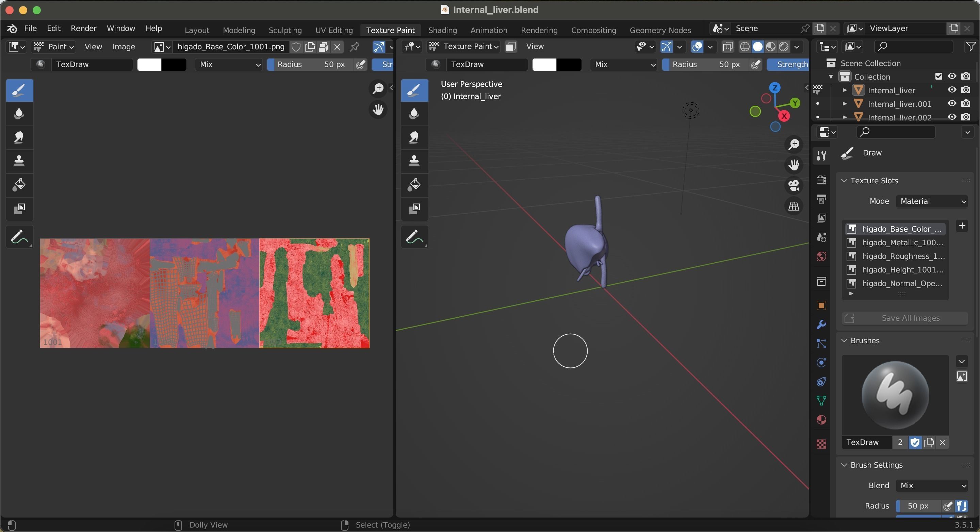The image size is (980, 532).
Task: Open the World properties tab
Action: click(x=821, y=257)
